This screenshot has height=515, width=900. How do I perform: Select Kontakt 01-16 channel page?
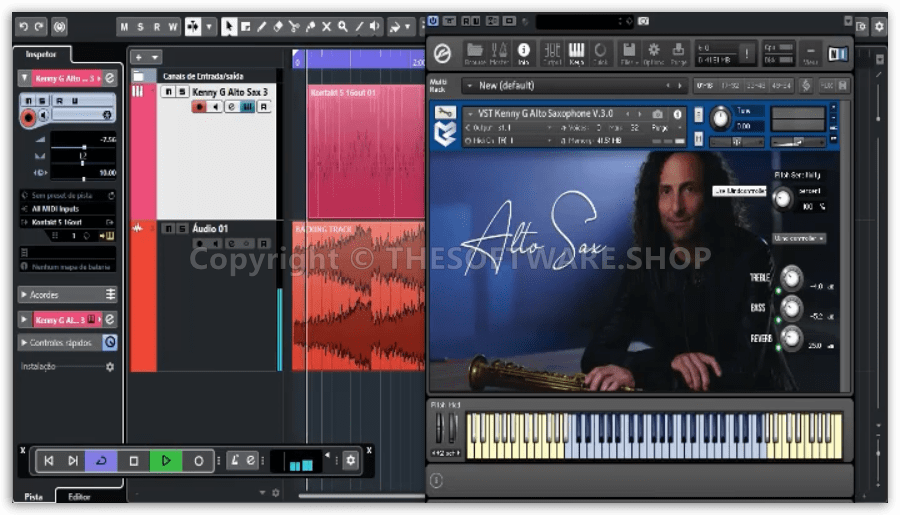pos(704,86)
